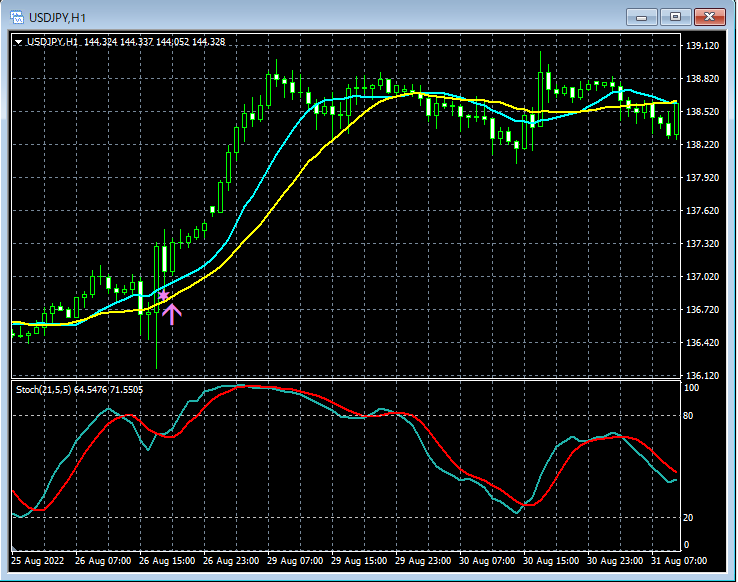Select the Stoch(21,5,5) indicator label

[79, 390]
